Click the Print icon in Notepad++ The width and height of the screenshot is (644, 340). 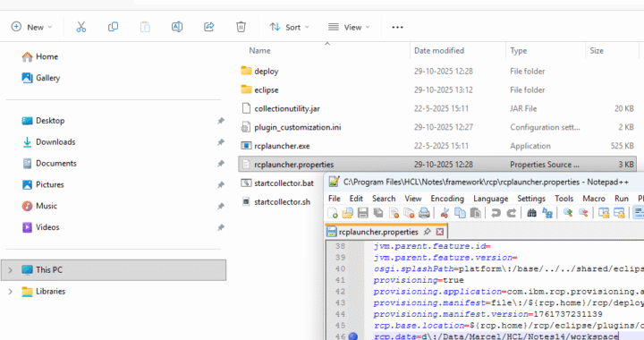click(424, 213)
